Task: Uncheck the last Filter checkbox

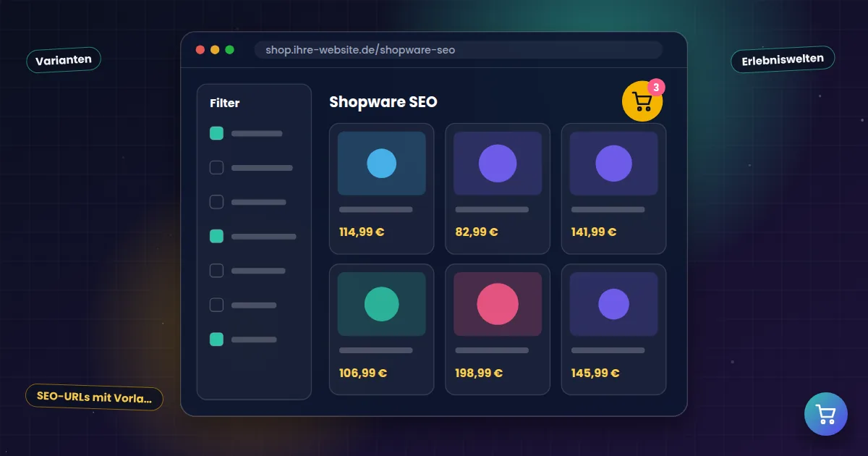Action: pos(216,339)
